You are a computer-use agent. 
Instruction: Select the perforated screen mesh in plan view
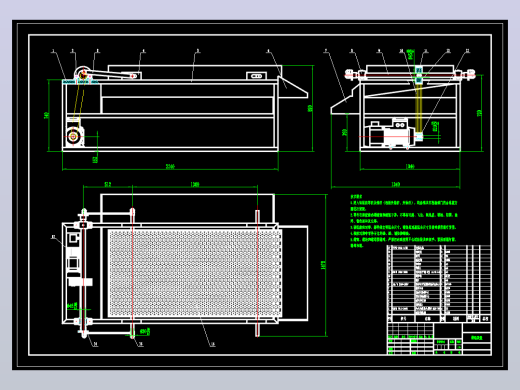click(x=195, y=273)
